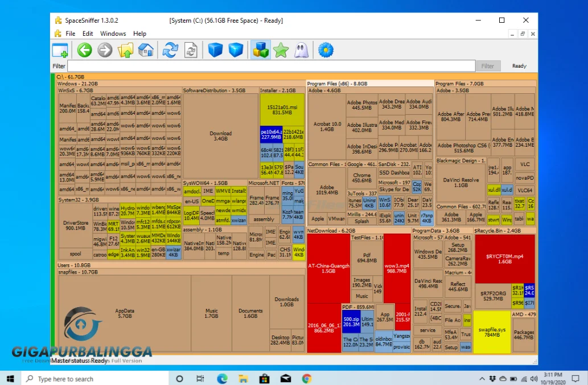Screen dimensions: 588x385
Task: Click the Documents 1.6GB block
Action: pos(250,313)
